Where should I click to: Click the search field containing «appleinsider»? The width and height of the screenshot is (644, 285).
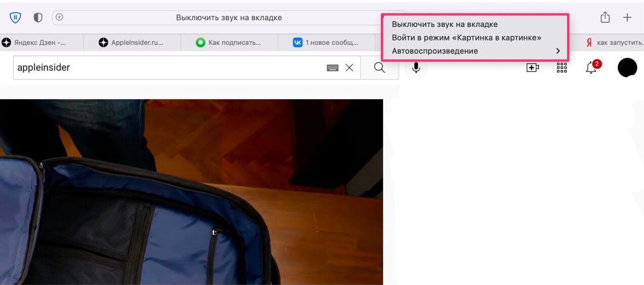tap(167, 68)
